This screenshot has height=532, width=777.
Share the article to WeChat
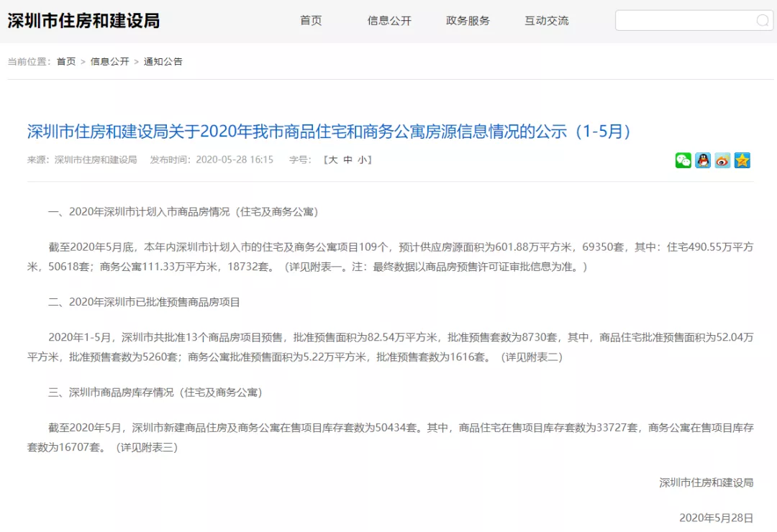(x=683, y=160)
